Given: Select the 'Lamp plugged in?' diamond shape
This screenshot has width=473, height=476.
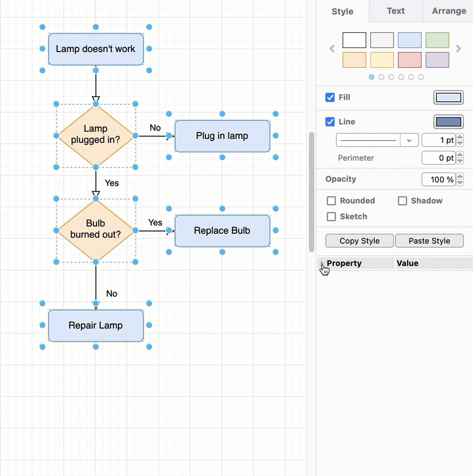Looking at the screenshot, I should (x=96, y=135).
